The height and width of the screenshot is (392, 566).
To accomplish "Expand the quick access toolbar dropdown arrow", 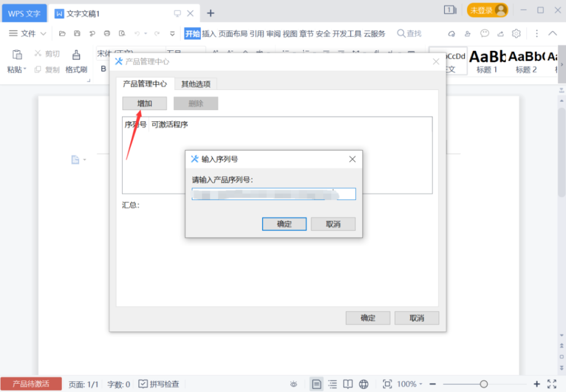I will [172, 34].
